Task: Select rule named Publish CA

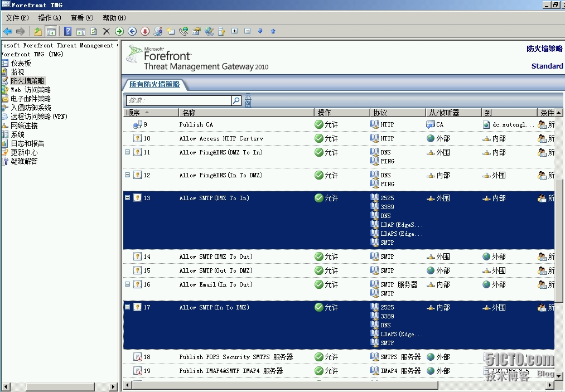Action: (196, 124)
